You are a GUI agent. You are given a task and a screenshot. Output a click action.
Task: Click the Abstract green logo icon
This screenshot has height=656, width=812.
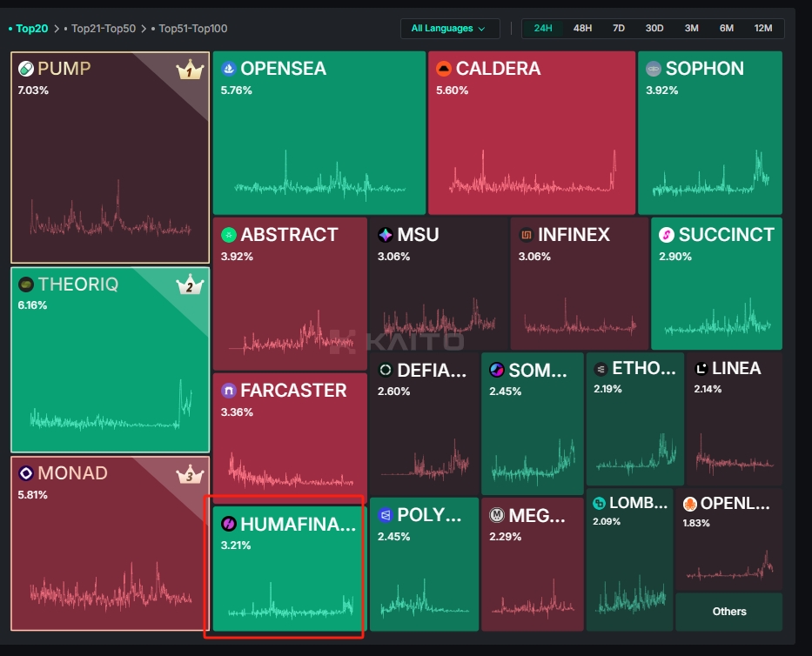click(x=228, y=235)
